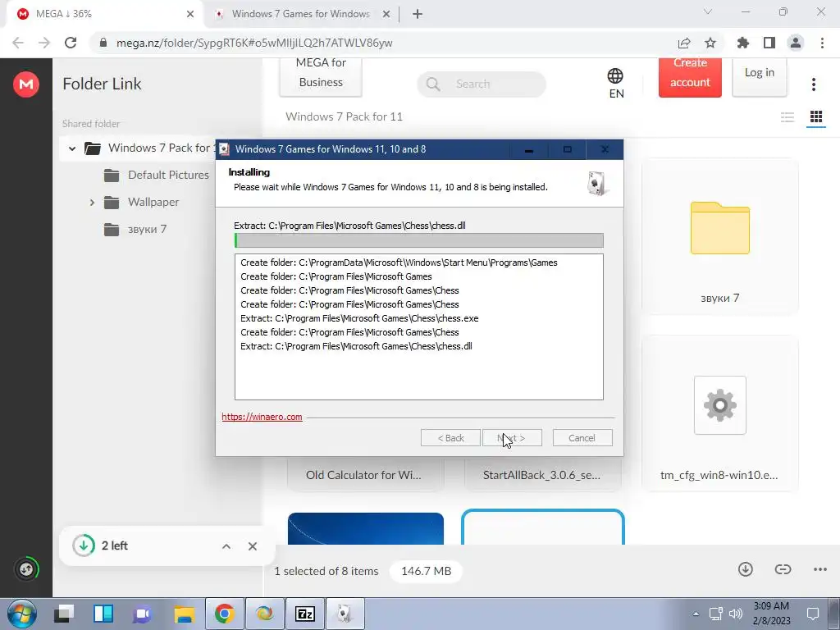Open 7-Zip from the taskbar
840x630 pixels.
[x=305, y=614]
